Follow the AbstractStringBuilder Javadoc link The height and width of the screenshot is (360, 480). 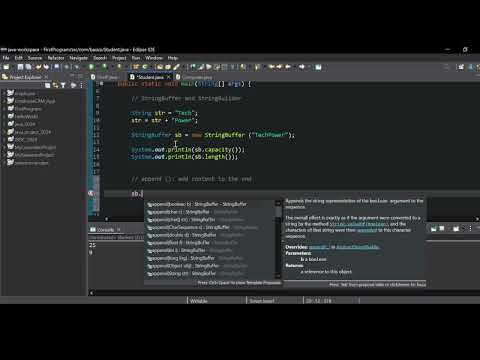(x=358, y=247)
